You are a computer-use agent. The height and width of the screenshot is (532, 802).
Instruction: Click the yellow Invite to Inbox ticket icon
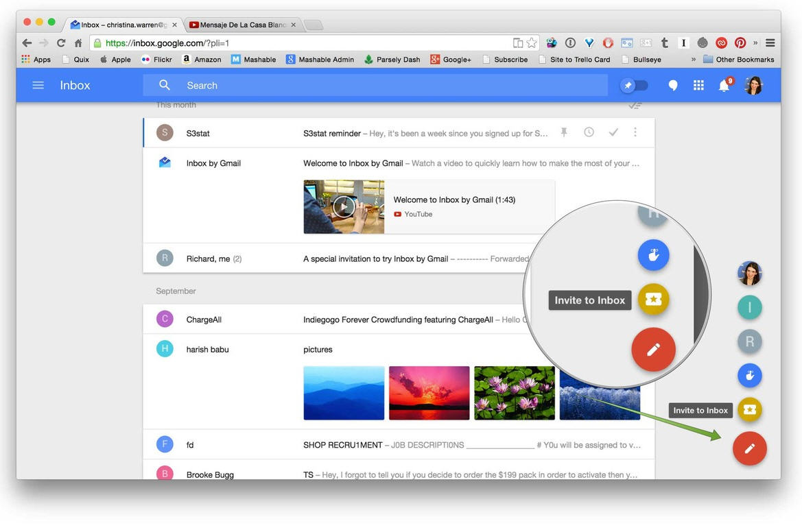pos(750,410)
